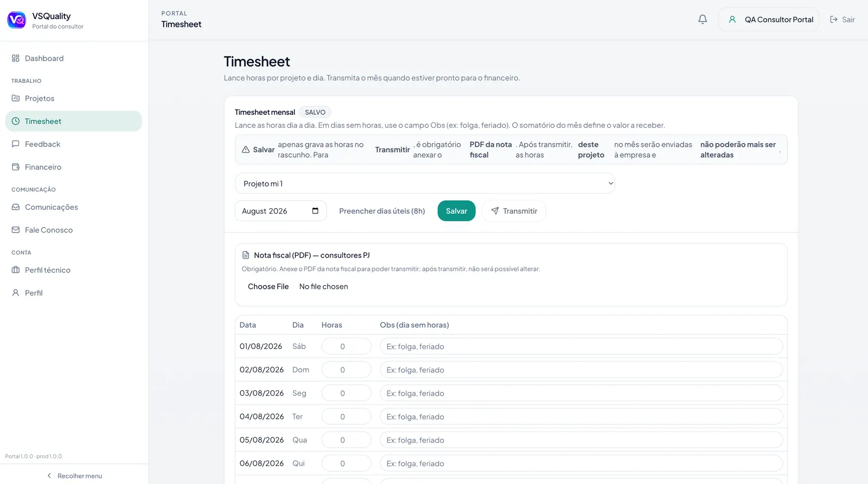Viewport: 868px width, 484px height.
Task: Click the Projetos folder icon
Action: tap(16, 98)
